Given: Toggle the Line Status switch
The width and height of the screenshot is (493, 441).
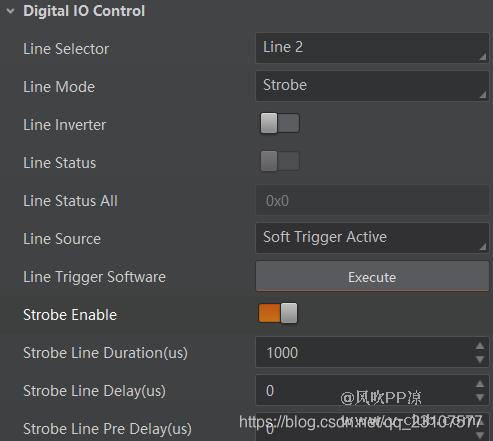Looking at the screenshot, I should pos(280,161).
